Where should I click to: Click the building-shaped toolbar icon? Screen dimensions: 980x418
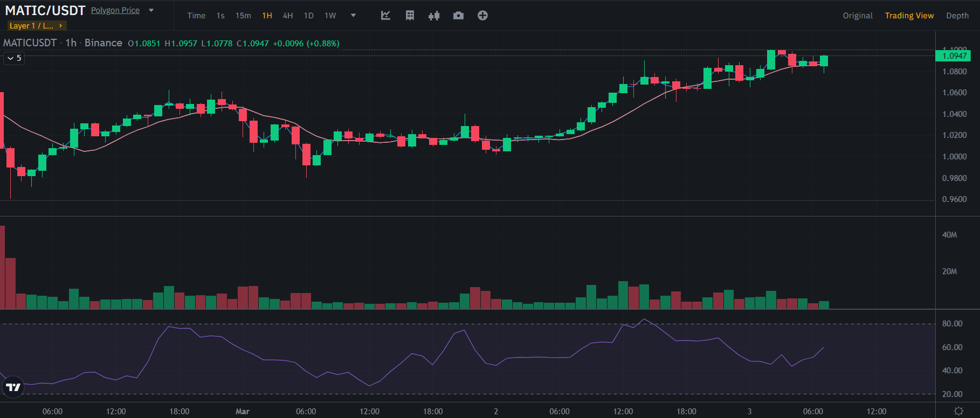410,16
